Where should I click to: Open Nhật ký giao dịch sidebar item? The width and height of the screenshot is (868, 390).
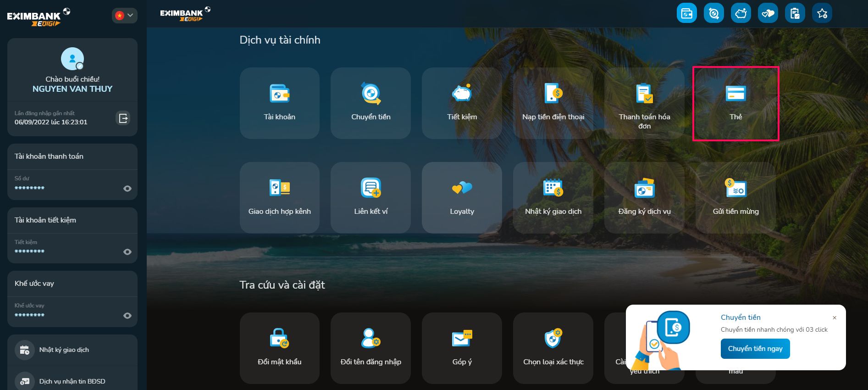tap(64, 350)
